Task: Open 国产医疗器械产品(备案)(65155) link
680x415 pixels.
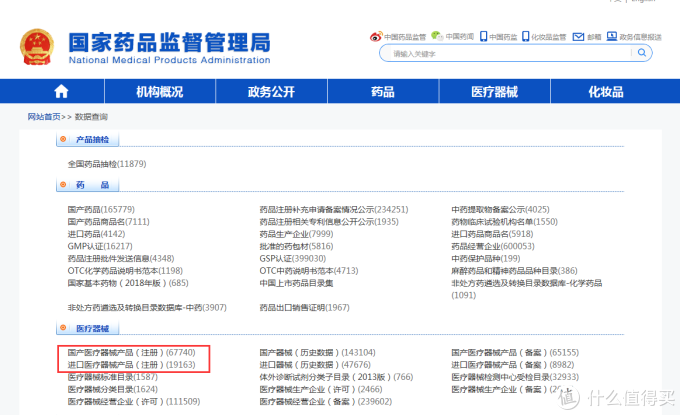Action: point(515,353)
